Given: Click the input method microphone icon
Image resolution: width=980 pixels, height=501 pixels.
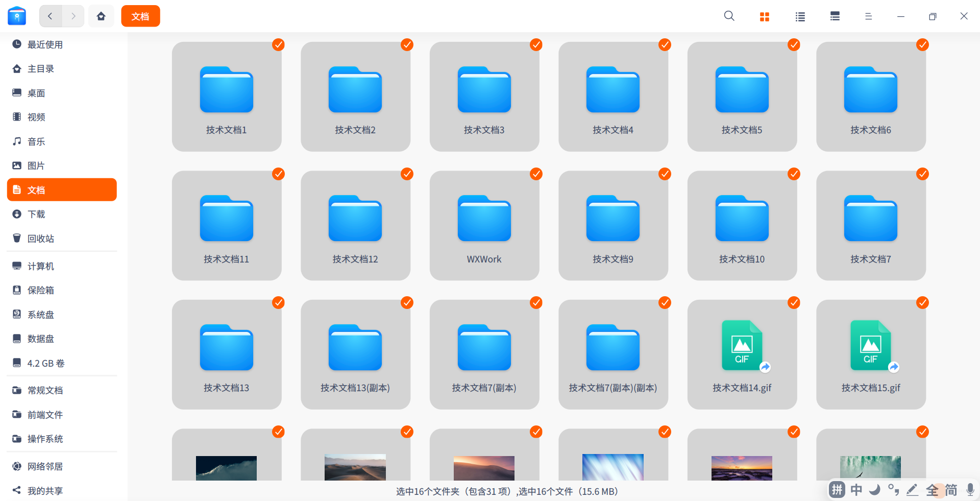Looking at the screenshot, I should point(970,490).
